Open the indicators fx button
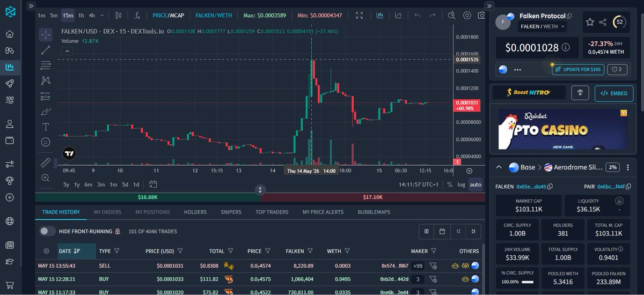The width and height of the screenshot is (644, 295). point(138,15)
